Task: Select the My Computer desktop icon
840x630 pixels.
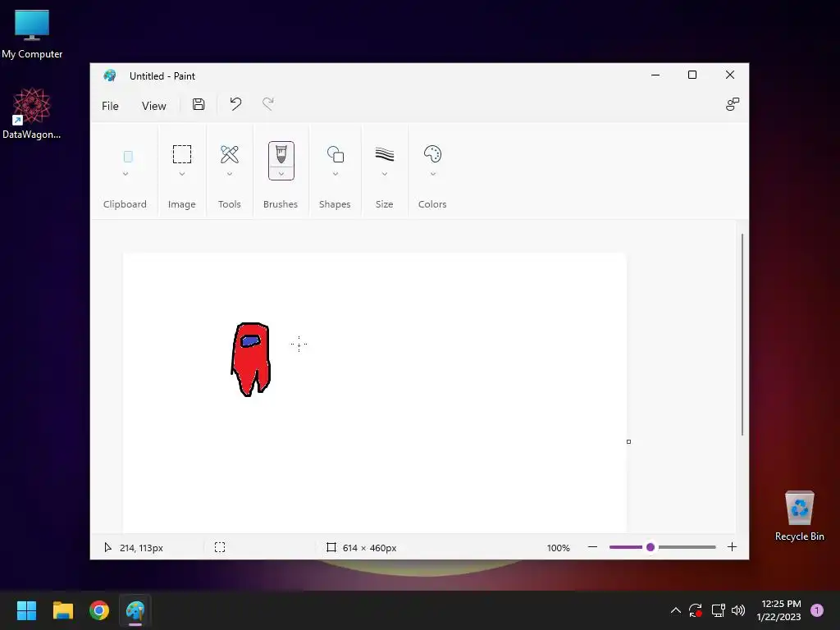Action: tap(32, 34)
